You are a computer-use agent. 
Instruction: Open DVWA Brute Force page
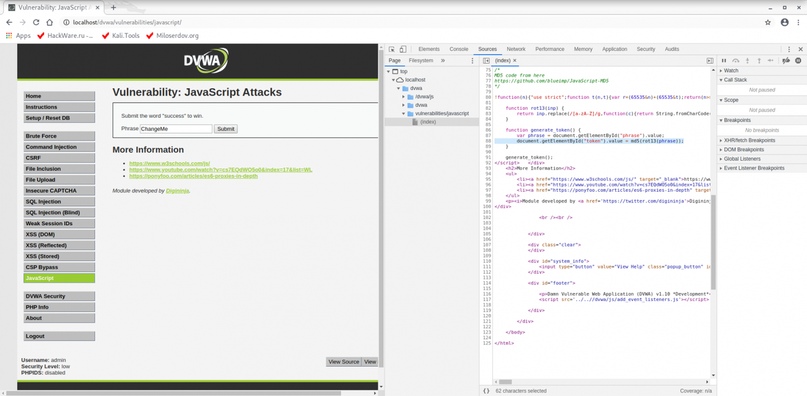(x=59, y=136)
